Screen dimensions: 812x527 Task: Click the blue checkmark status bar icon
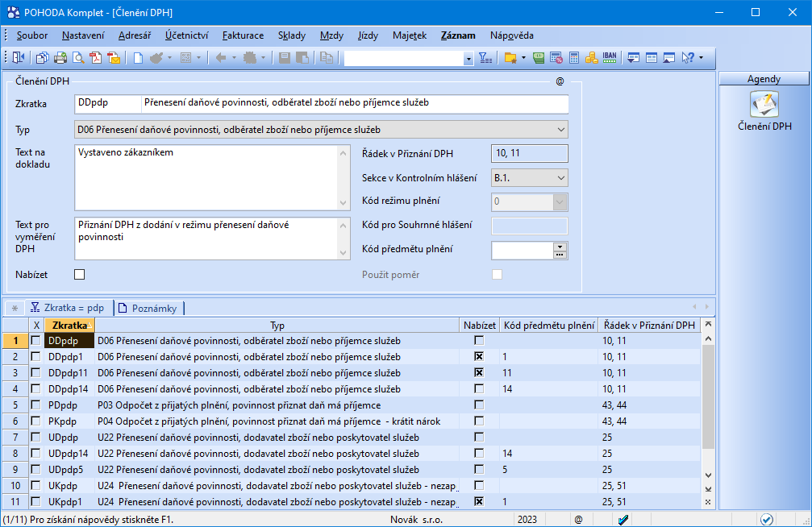pos(623,520)
